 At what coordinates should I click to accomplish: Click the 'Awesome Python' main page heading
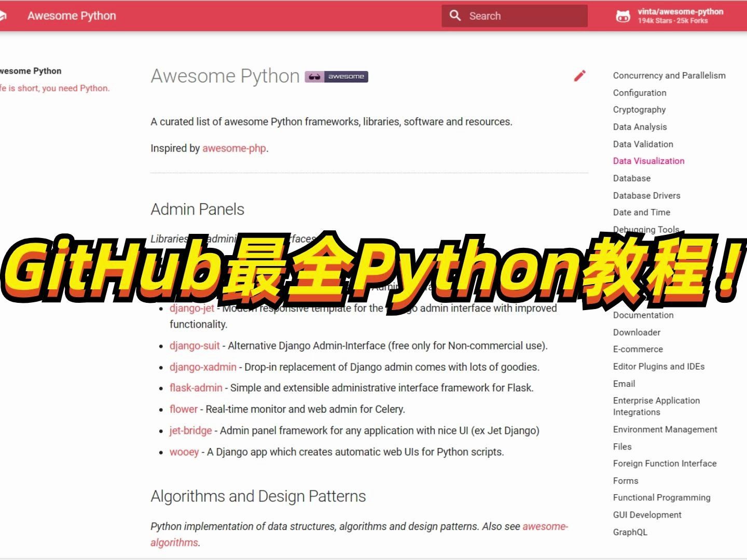click(x=225, y=76)
